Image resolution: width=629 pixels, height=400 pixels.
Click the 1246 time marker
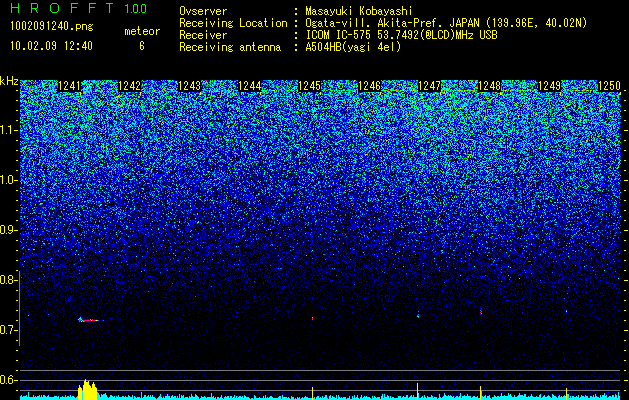[369, 86]
